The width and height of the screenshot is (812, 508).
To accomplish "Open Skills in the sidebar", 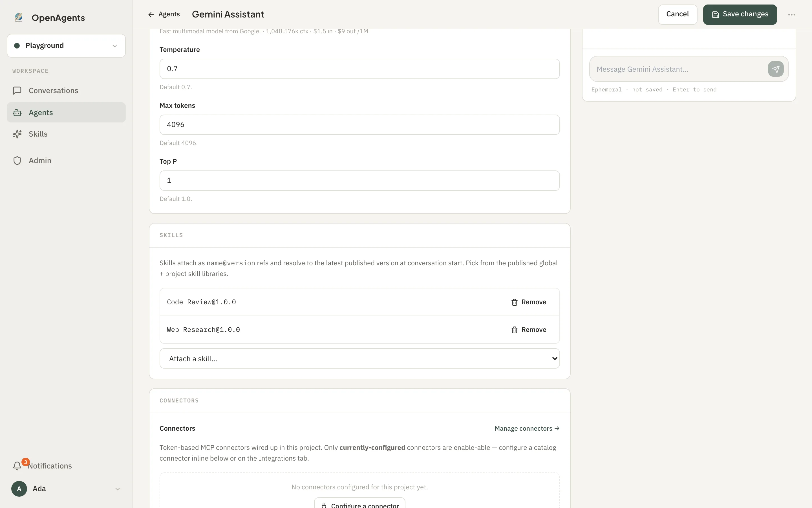I will pos(66,134).
